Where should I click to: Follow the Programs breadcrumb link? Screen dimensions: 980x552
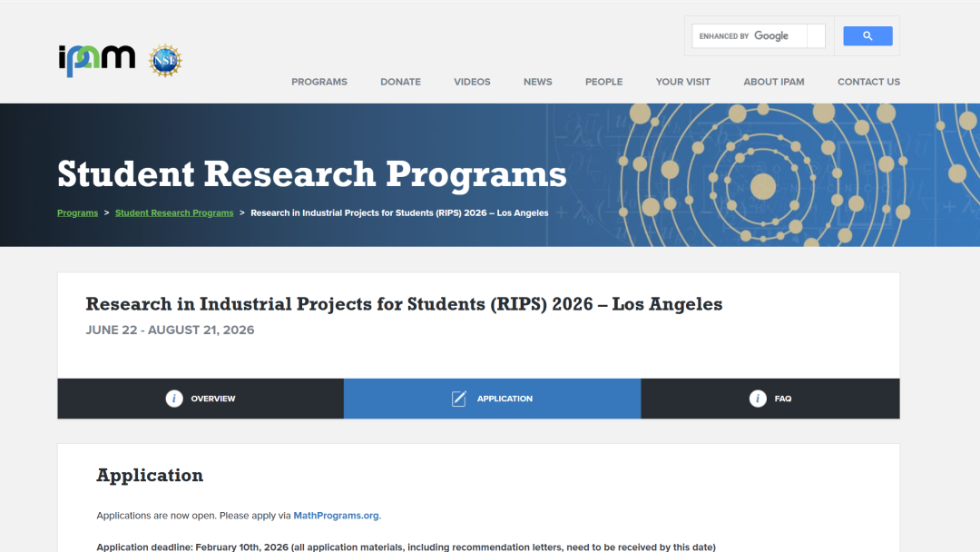point(77,213)
